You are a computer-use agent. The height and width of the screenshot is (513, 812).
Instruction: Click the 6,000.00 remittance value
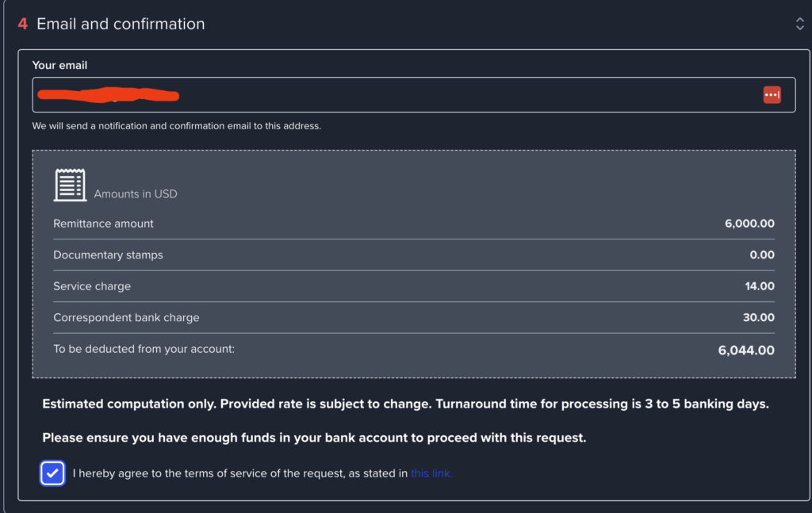click(x=749, y=224)
